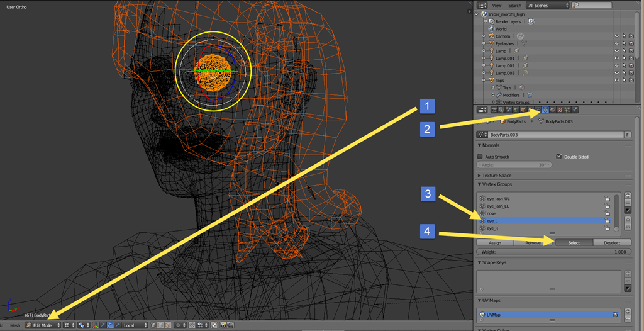Click the Properties editor type selector
Screen dimensions: 644x331
(x=482, y=109)
